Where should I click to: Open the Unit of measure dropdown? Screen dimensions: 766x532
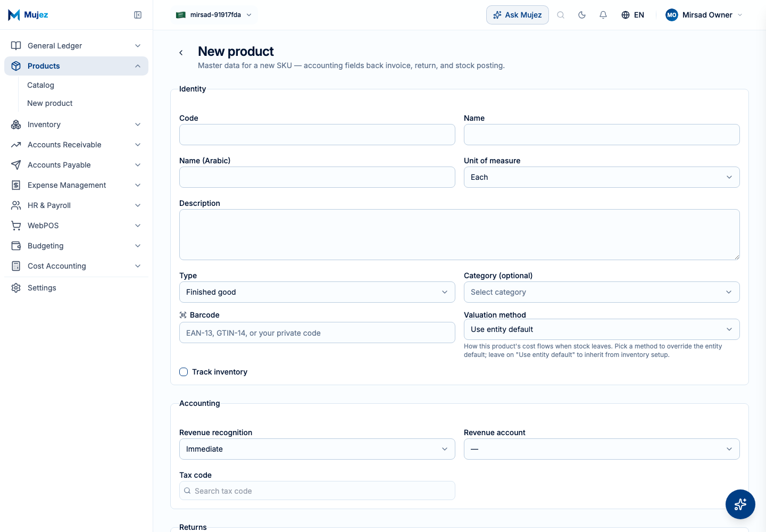tap(602, 177)
